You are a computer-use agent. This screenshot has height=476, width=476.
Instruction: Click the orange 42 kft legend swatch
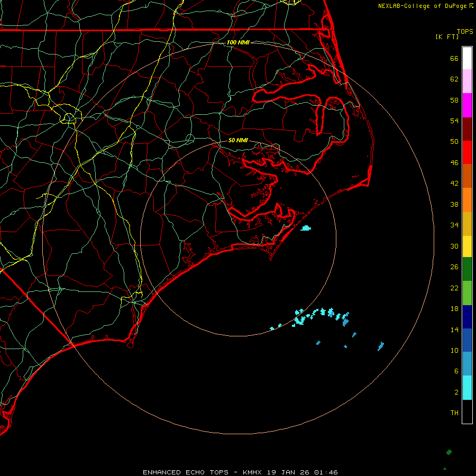point(467,200)
